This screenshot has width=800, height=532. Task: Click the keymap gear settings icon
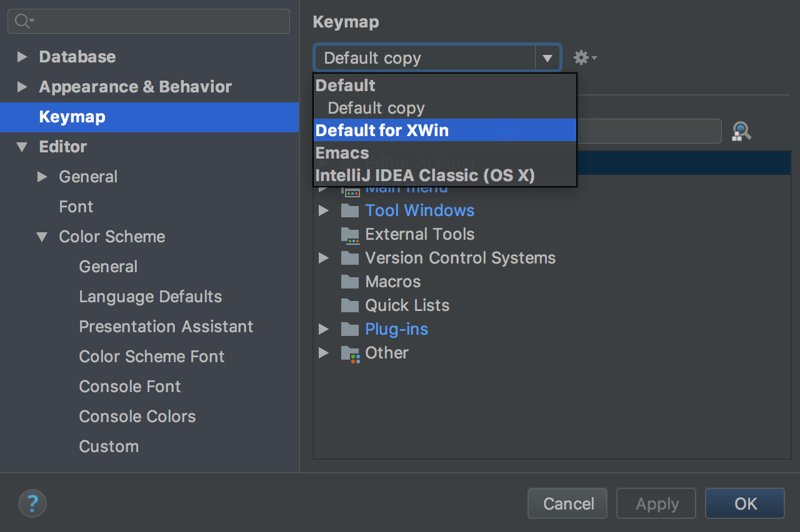pyautogui.click(x=584, y=58)
